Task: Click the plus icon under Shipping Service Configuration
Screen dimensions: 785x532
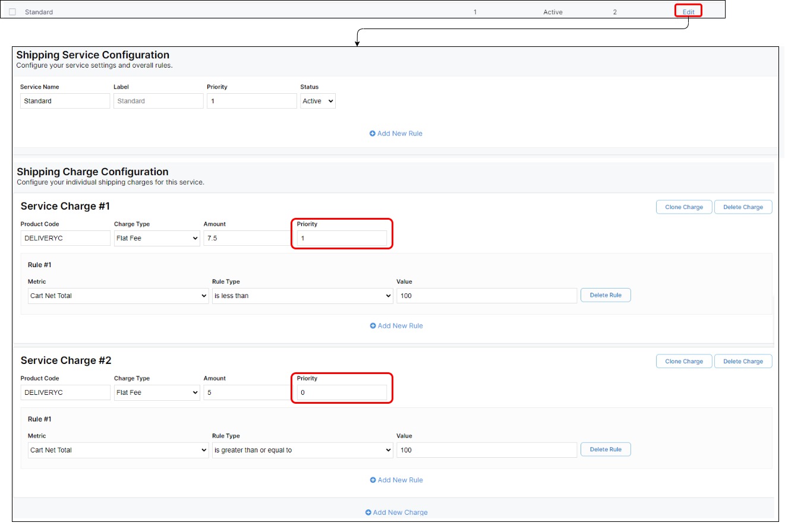Action: (373, 134)
